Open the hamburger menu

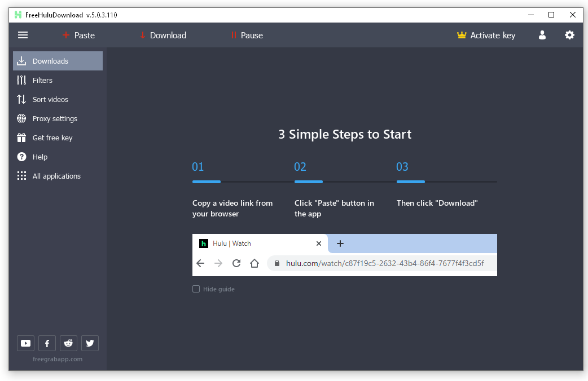23,35
